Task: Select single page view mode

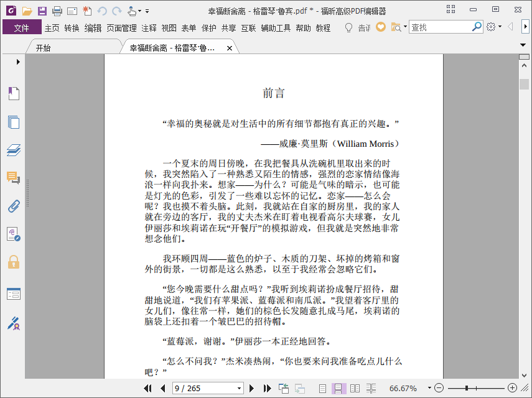Action: [x=323, y=389]
